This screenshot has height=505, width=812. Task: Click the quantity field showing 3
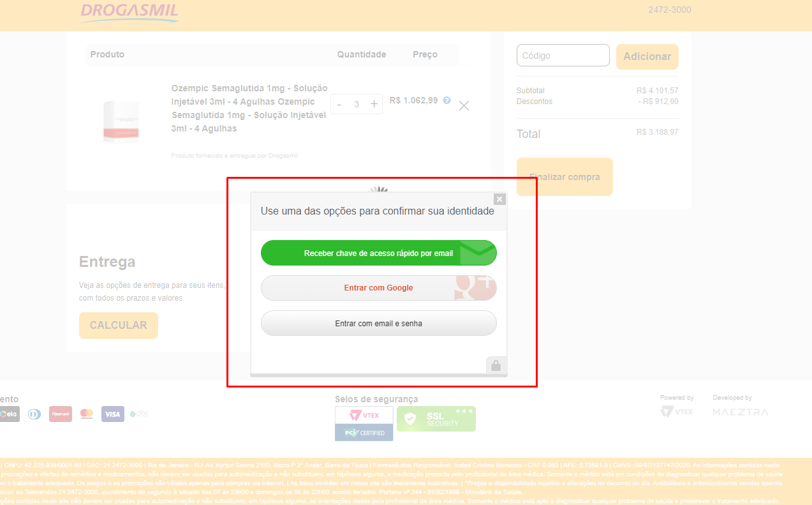[357, 104]
